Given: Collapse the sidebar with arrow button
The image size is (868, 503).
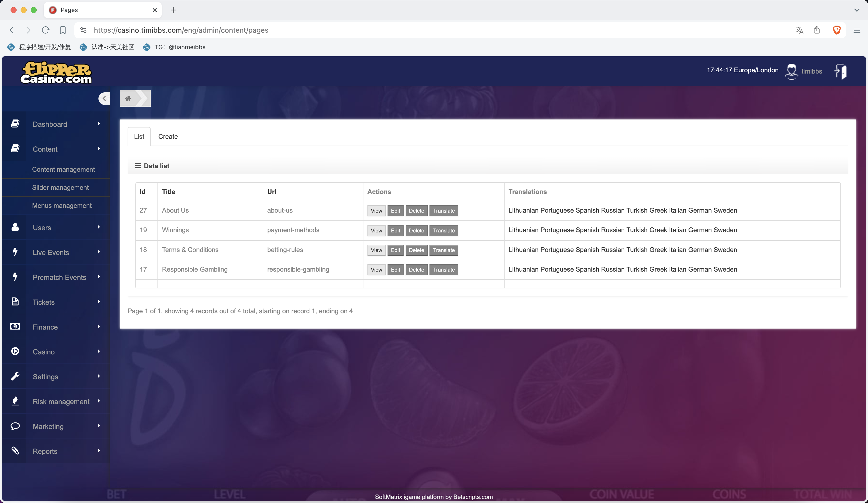Looking at the screenshot, I should [x=104, y=98].
